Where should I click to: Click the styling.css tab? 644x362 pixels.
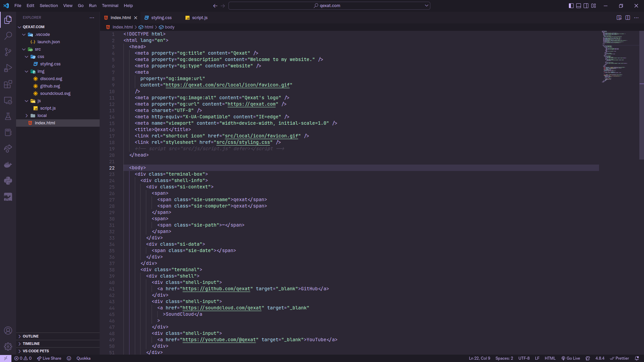(161, 18)
